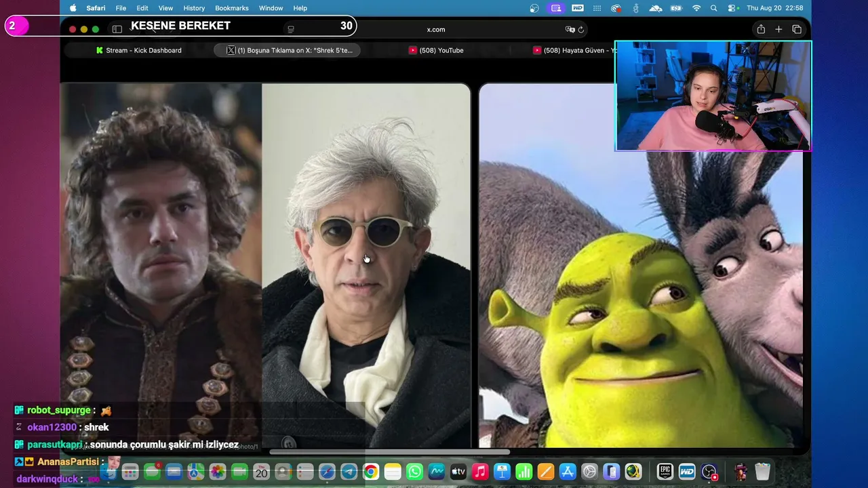This screenshot has height=488, width=868.
Task: Open a new tab with the plus icon
Action: 778,29
